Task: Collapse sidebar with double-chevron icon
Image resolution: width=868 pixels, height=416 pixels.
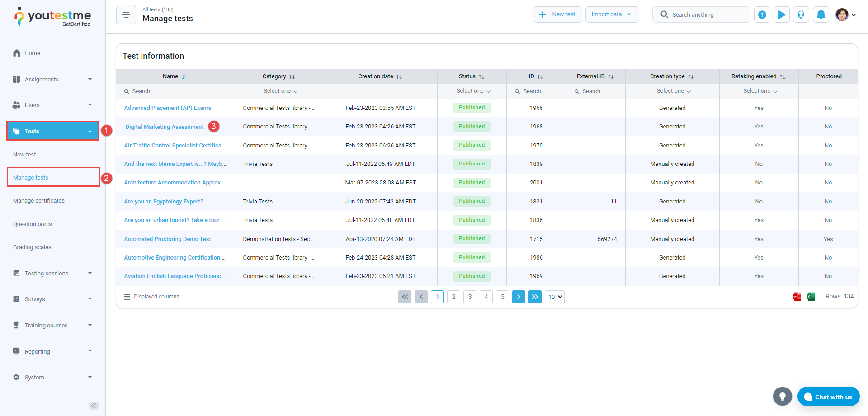Action: point(94,406)
